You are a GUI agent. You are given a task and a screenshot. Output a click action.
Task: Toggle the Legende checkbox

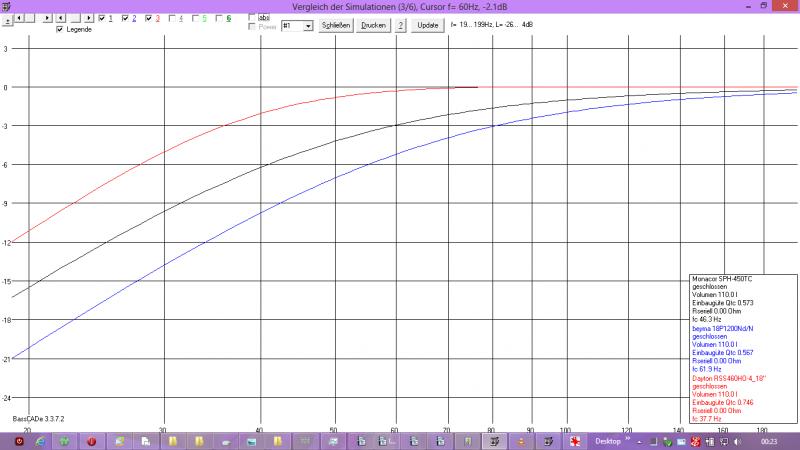pos(60,29)
